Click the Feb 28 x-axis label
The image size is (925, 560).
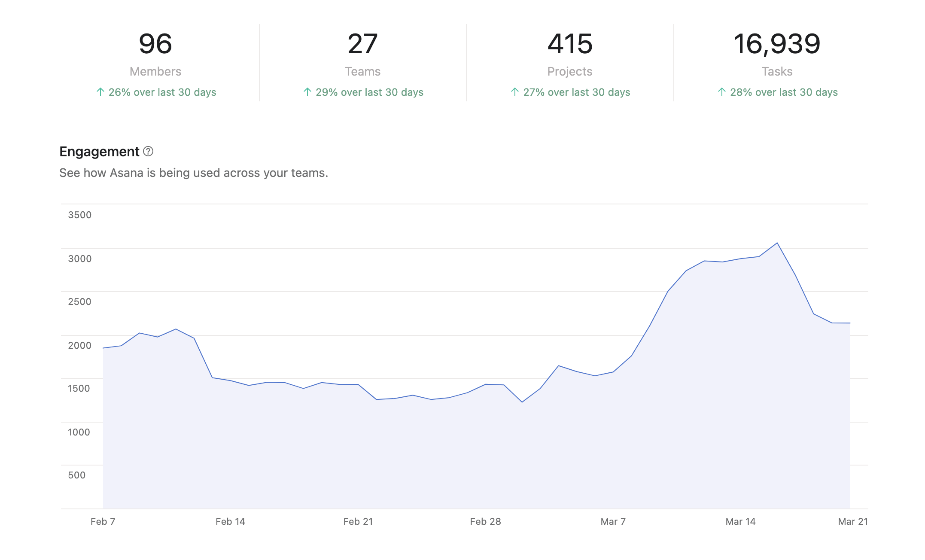click(x=486, y=522)
